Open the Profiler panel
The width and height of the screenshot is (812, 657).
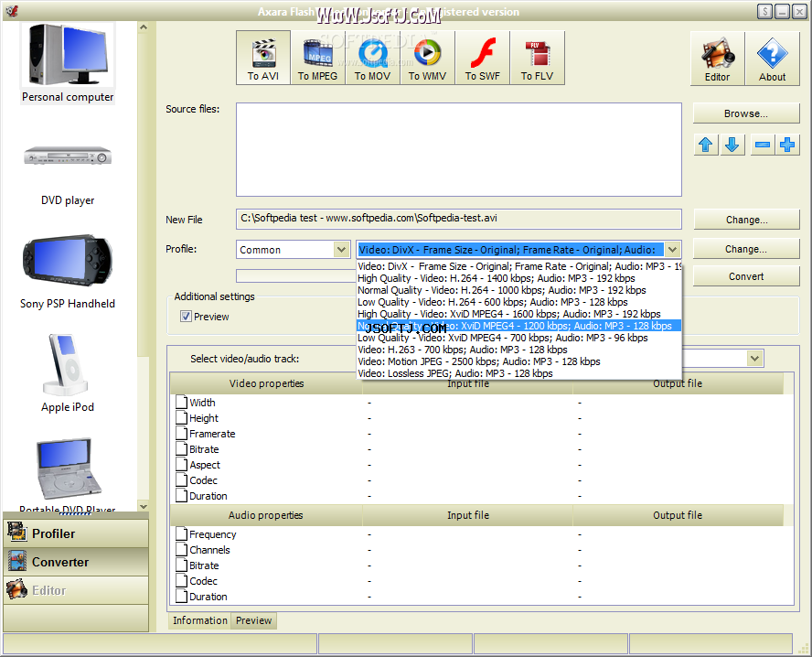(76, 533)
